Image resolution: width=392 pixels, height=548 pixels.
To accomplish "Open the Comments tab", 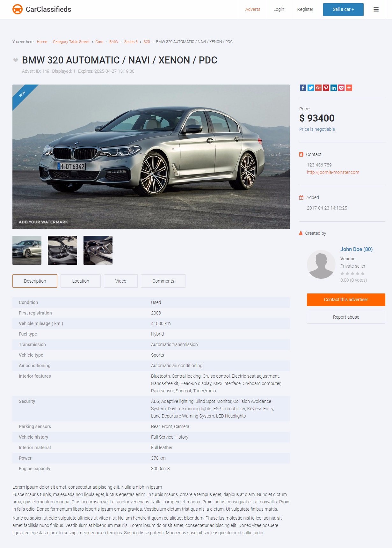I will tap(163, 281).
